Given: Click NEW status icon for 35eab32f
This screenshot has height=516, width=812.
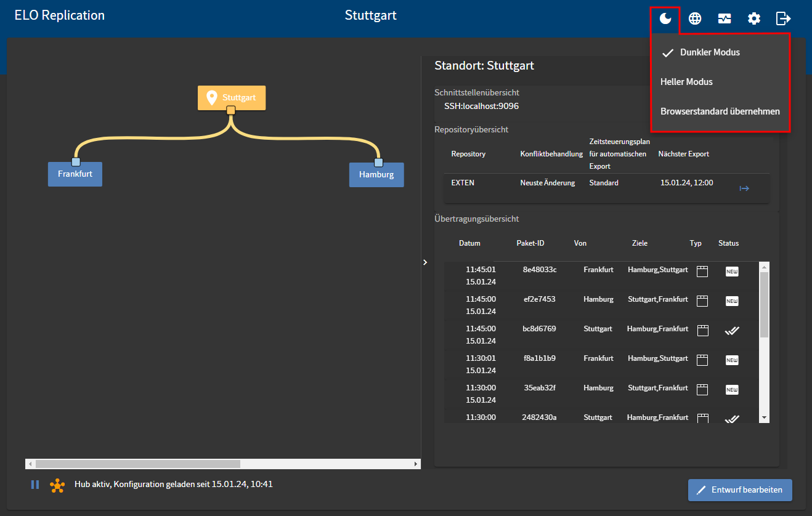Looking at the screenshot, I should point(732,390).
